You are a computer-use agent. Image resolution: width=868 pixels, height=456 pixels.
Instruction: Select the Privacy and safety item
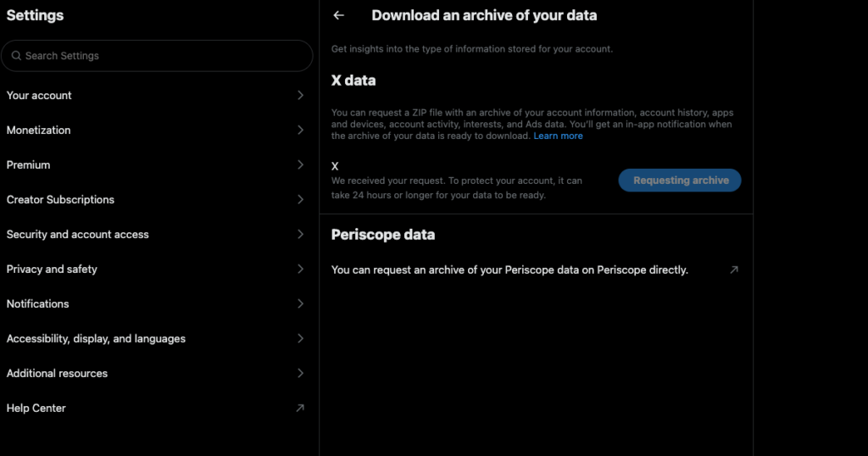(53, 270)
